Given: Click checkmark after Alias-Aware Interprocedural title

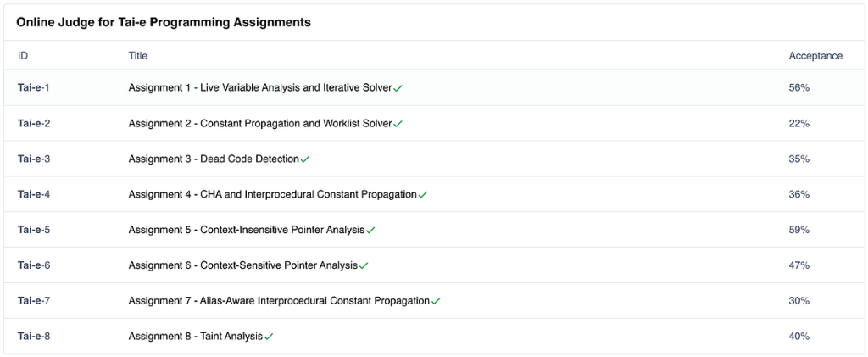Looking at the screenshot, I should coord(437,301).
